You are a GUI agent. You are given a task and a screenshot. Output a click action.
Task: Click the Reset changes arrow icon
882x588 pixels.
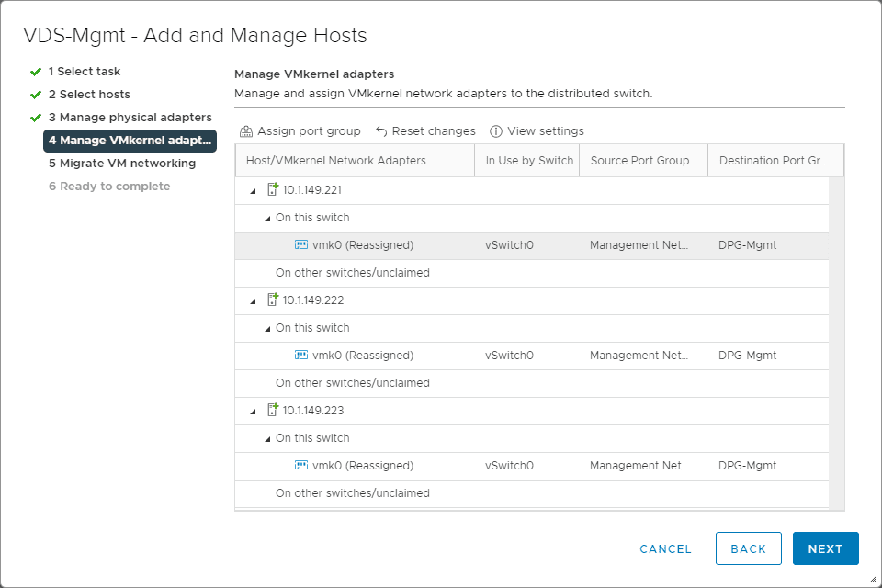[x=382, y=130]
